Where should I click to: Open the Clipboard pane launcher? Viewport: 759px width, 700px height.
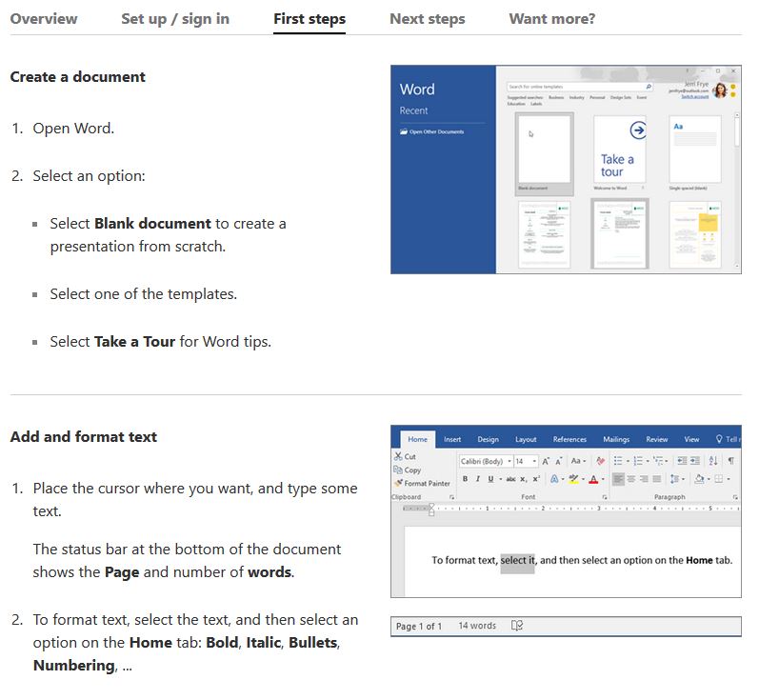click(451, 497)
